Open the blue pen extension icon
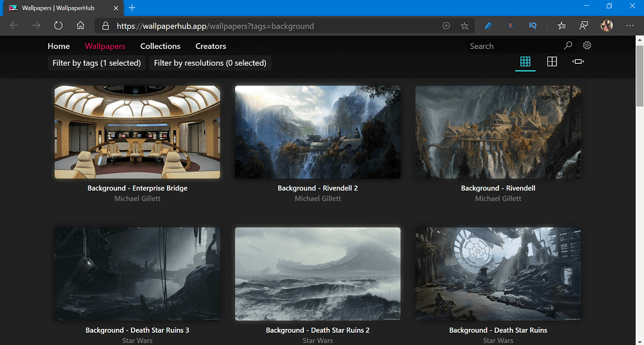The image size is (644, 345). (x=488, y=26)
